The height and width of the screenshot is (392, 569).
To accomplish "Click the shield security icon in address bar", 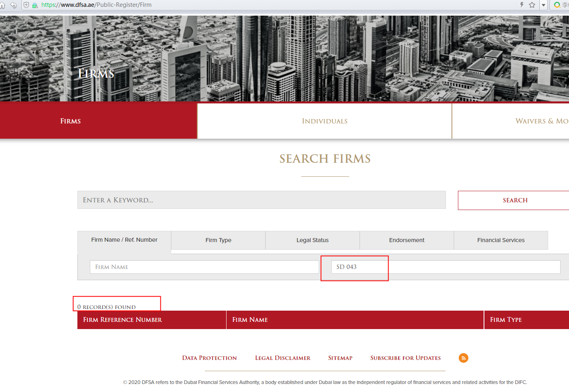I will click(26, 5).
